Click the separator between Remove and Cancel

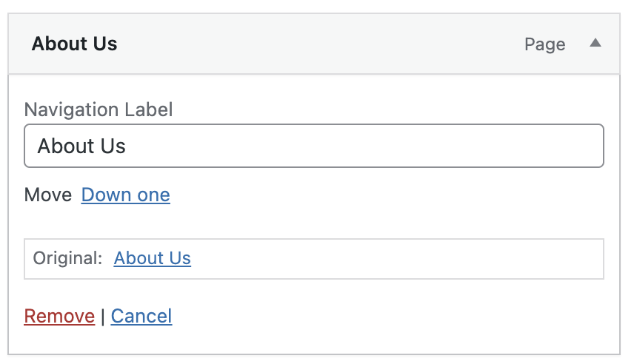click(103, 317)
